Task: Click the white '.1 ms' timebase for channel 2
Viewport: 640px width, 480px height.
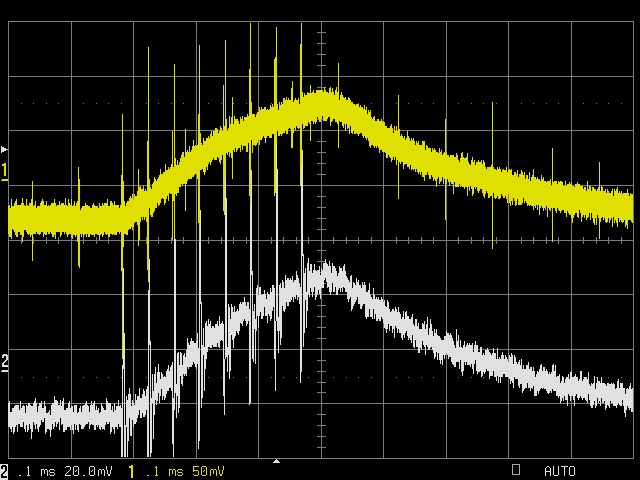Action: click(x=37, y=472)
